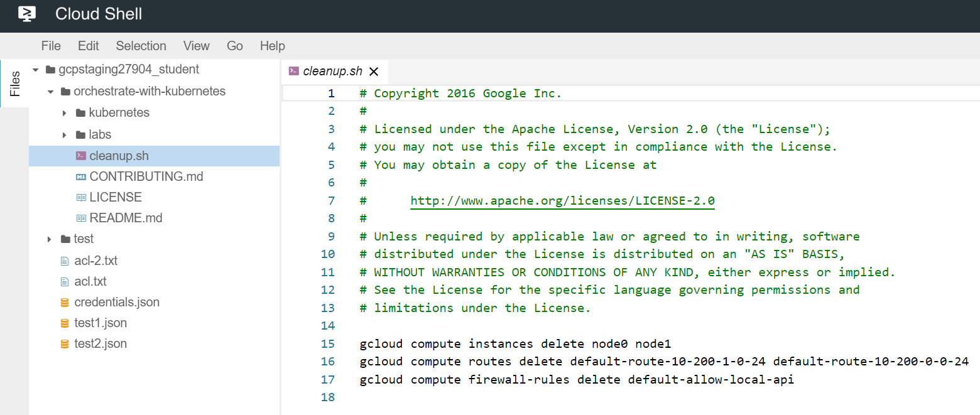Place cursor on line 15 gcloud command
The width and height of the screenshot is (980, 415).
click(515, 343)
